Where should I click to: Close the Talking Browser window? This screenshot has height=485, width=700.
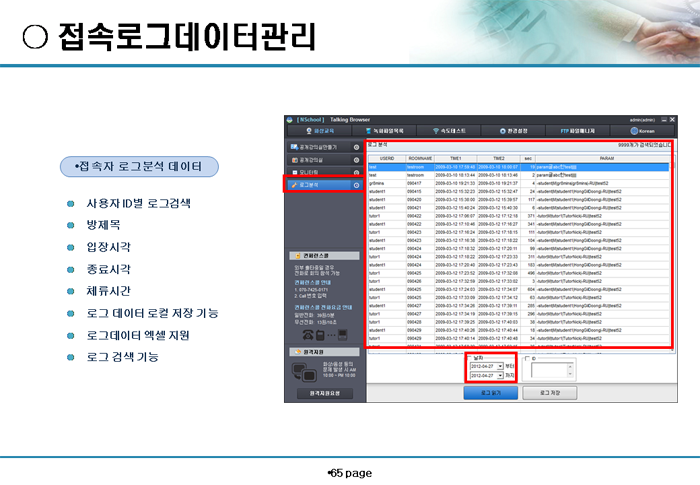pos(672,120)
